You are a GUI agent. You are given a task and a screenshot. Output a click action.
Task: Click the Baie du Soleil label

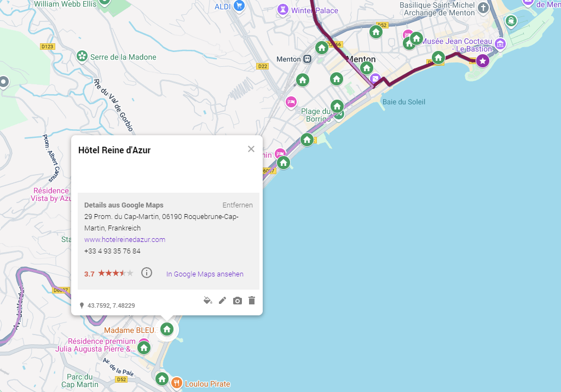(404, 102)
